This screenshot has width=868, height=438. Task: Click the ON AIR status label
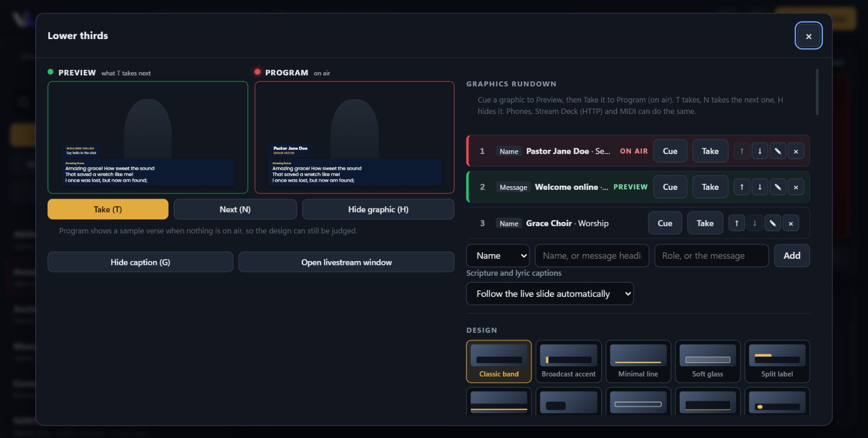tap(634, 151)
